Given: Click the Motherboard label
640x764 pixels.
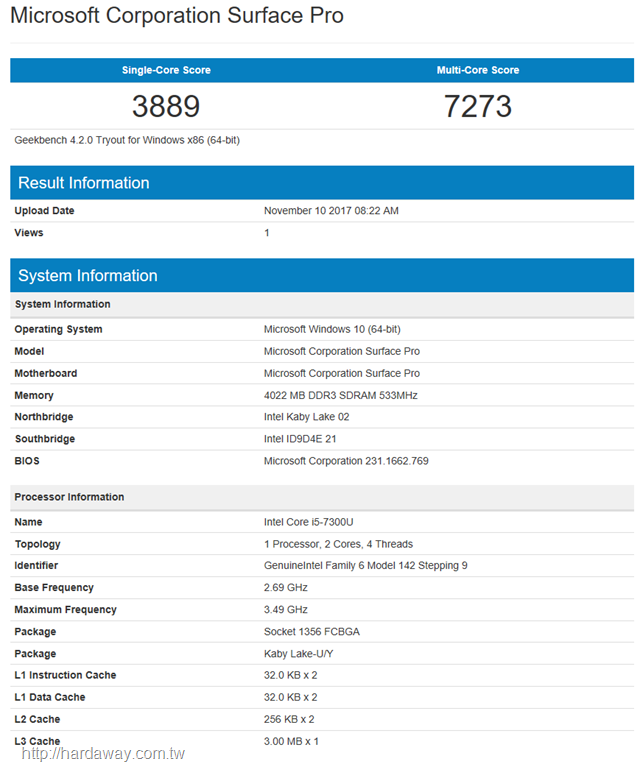Looking at the screenshot, I should coord(46,373).
